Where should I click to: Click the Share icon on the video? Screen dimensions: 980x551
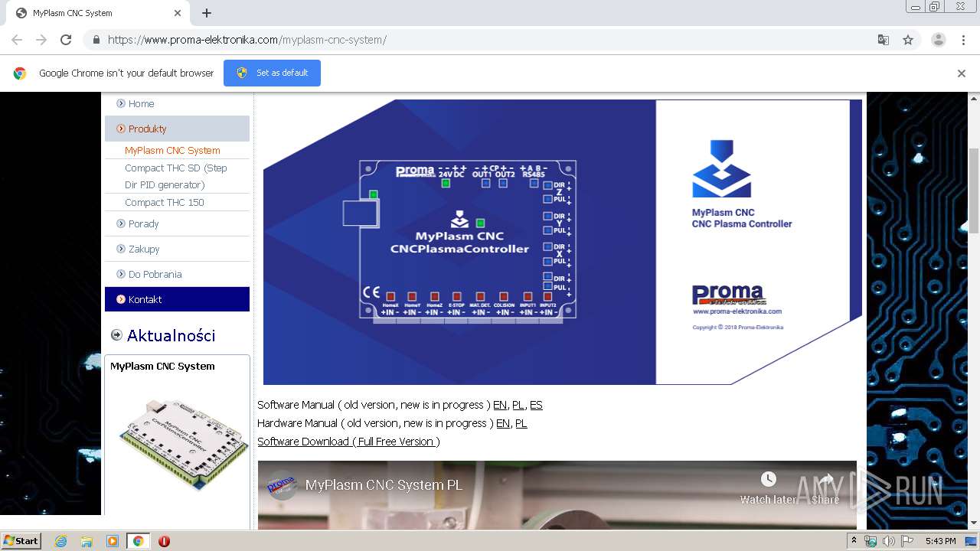825,480
